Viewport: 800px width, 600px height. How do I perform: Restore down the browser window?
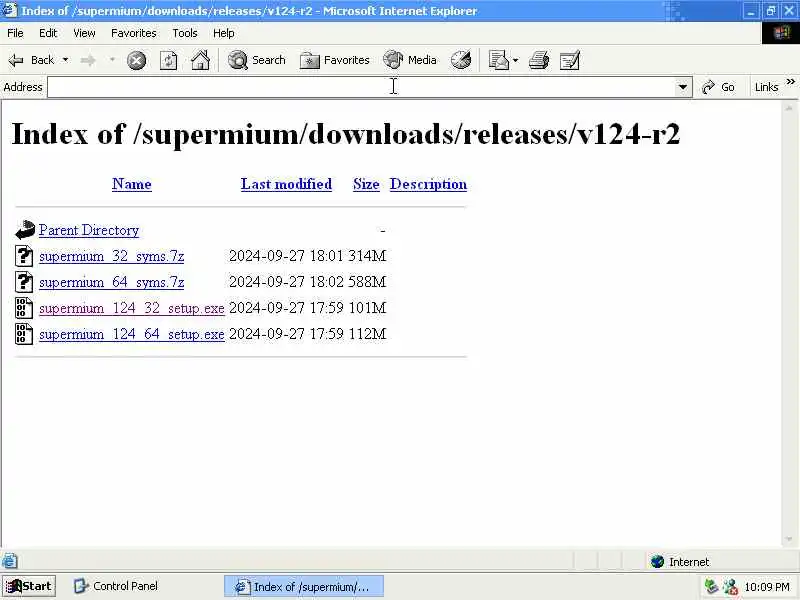770,11
